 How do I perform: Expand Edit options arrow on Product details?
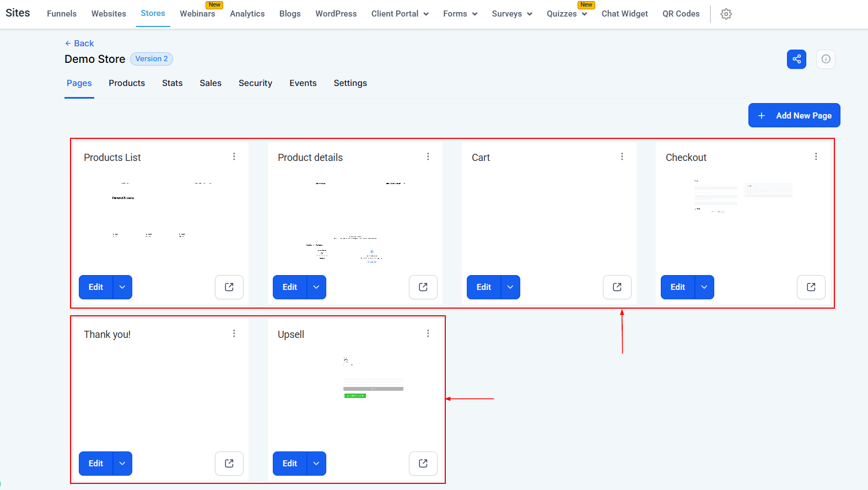pos(316,287)
